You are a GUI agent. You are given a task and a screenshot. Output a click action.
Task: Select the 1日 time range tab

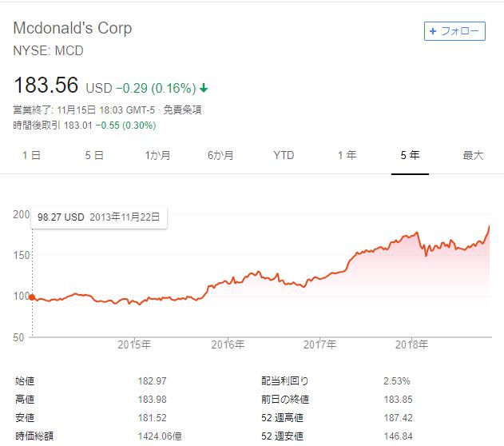31,156
